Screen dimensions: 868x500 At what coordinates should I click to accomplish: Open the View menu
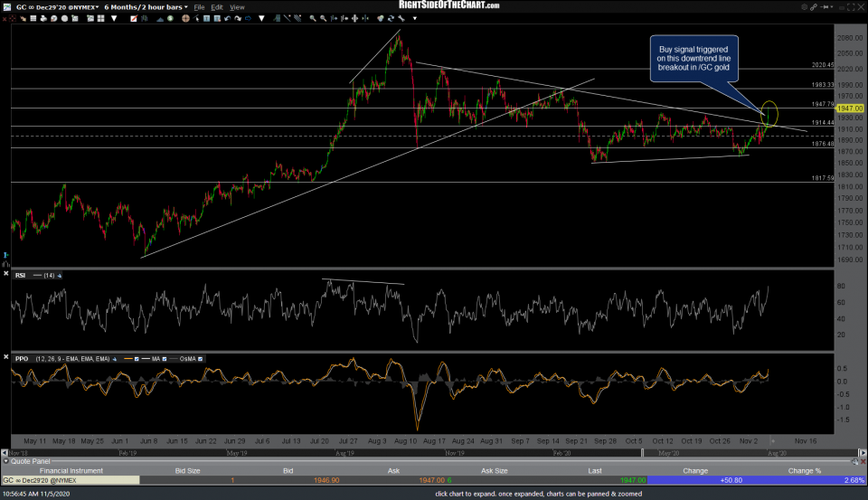236,6
